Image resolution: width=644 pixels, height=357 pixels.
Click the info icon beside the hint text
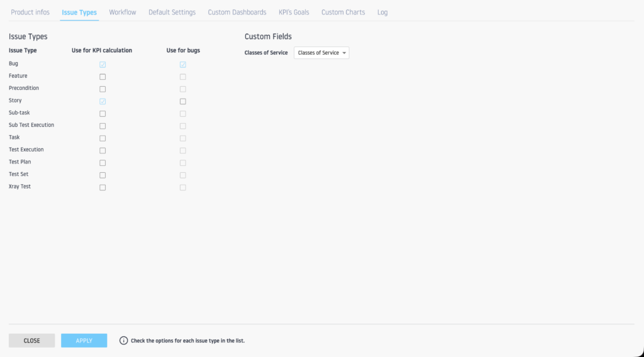point(123,341)
